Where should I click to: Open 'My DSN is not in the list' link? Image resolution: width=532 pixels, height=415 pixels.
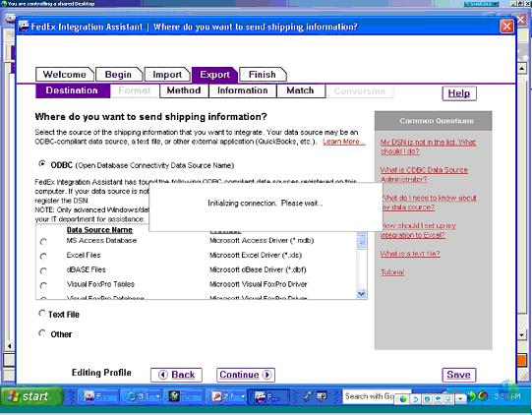coord(428,147)
